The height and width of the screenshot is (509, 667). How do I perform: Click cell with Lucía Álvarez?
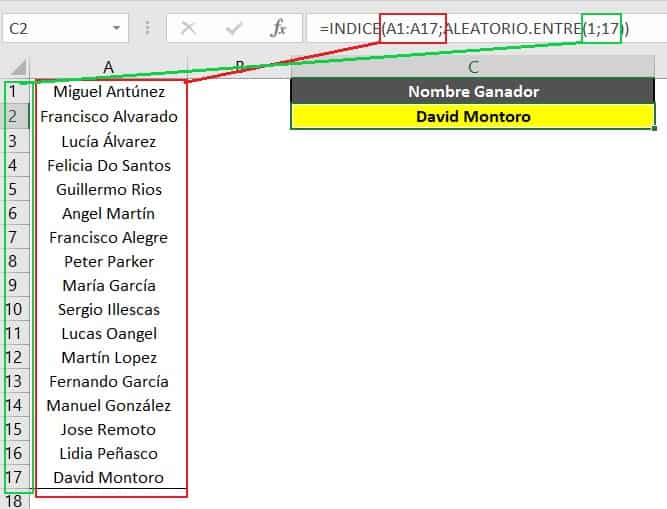(109, 141)
